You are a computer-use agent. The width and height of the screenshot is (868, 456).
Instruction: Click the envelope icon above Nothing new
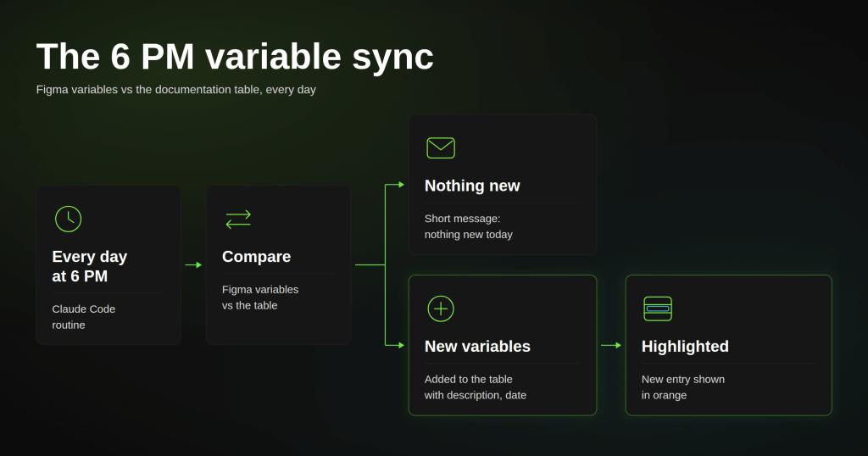(x=441, y=147)
